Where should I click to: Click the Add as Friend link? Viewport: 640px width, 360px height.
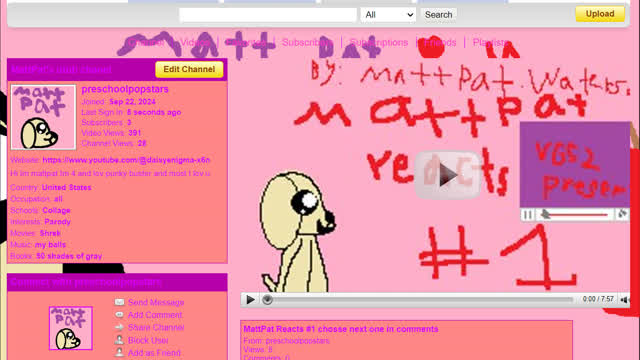[x=154, y=353]
